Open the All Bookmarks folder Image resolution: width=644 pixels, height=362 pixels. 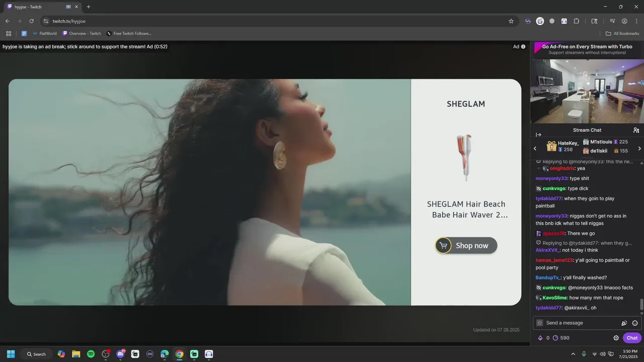(x=622, y=34)
